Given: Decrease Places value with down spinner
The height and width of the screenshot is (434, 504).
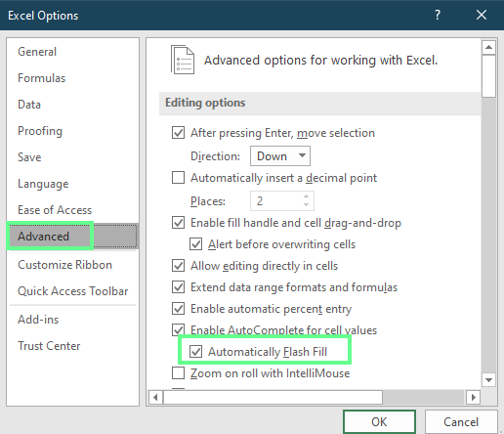Looking at the screenshot, I should [306, 205].
